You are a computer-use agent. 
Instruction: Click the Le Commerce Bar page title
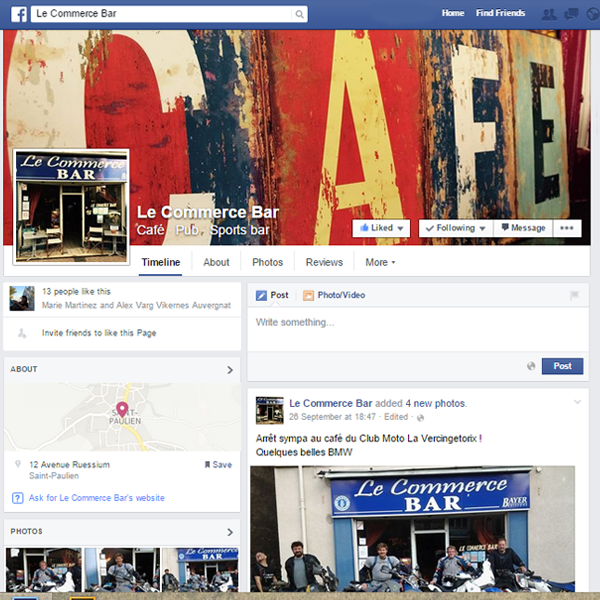(x=208, y=212)
